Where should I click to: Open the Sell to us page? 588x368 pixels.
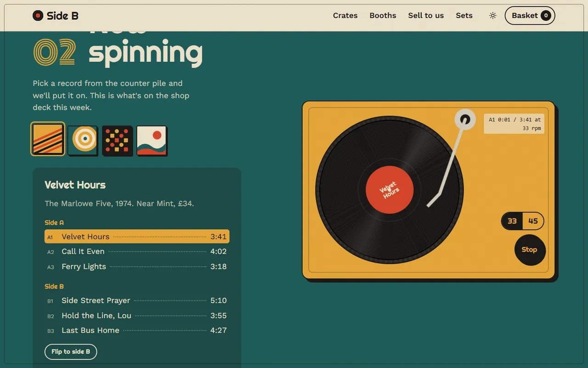point(426,16)
